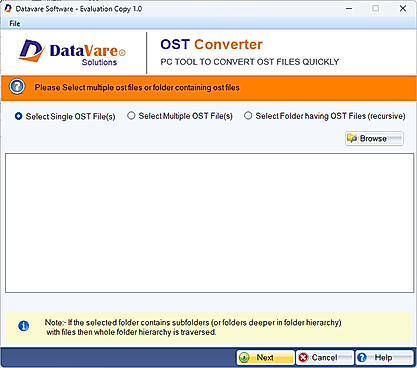The height and width of the screenshot is (368, 417).
Task: Click the Datavare app icon in title bar
Action: click(x=8, y=9)
